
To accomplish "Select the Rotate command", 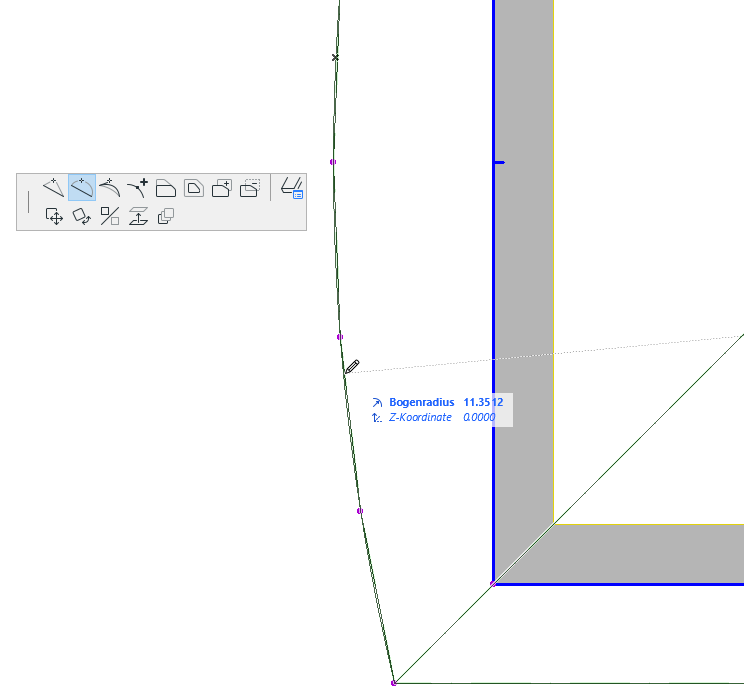I will pos(82,216).
